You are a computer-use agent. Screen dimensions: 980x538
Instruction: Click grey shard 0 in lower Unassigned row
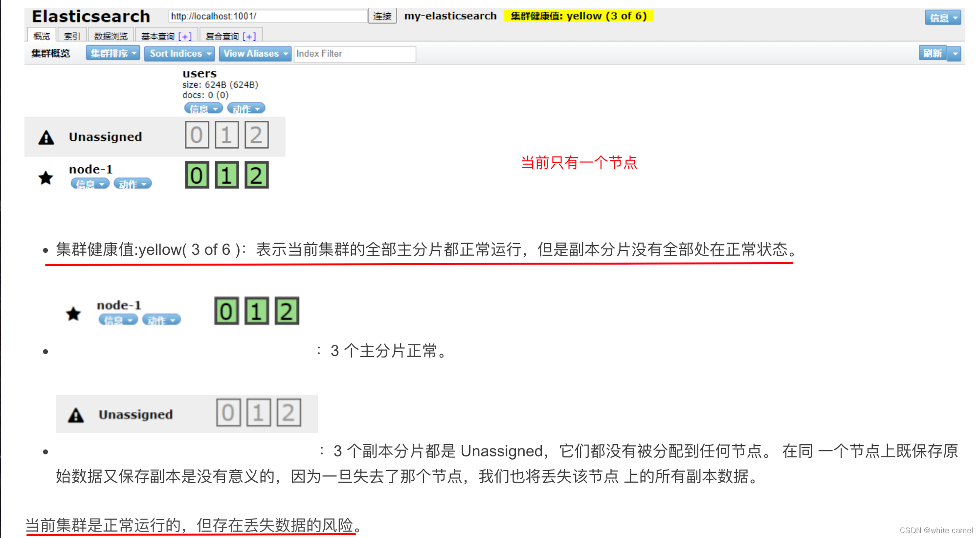pos(227,413)
